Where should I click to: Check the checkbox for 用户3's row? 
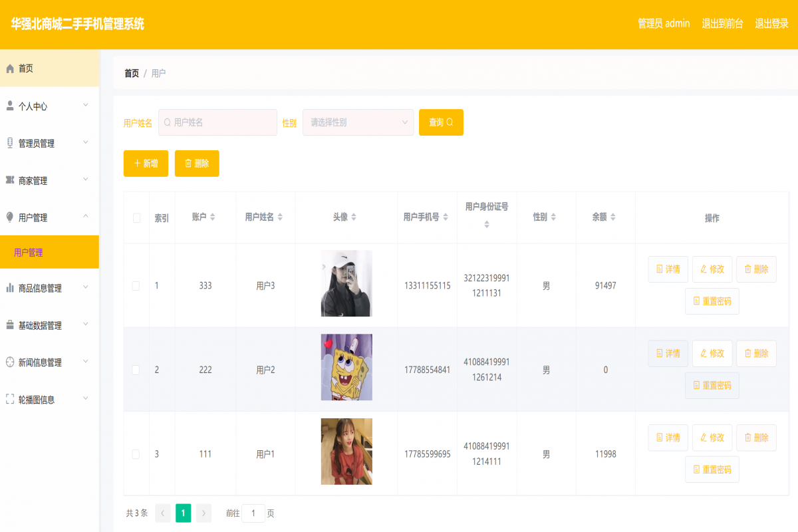(x=136, y=286)
